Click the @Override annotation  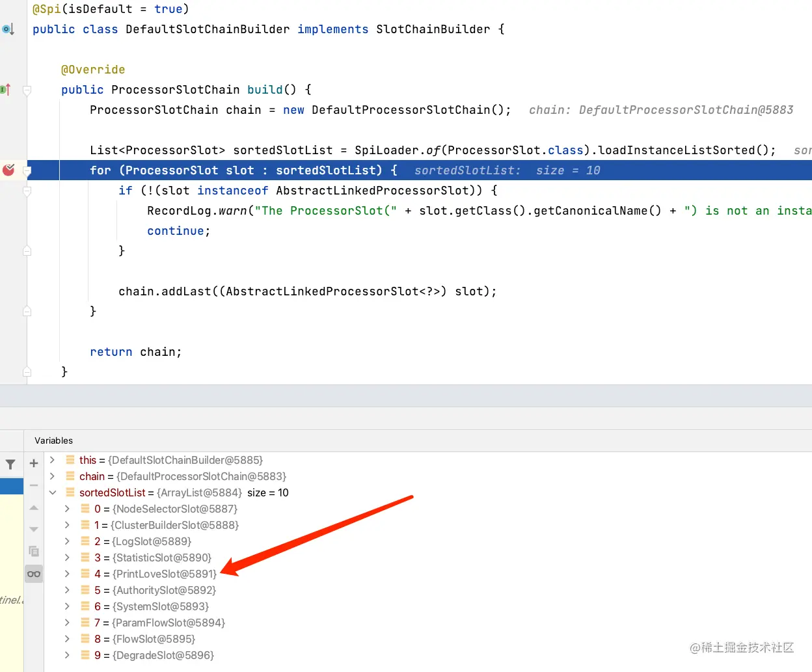pos(93,70)
